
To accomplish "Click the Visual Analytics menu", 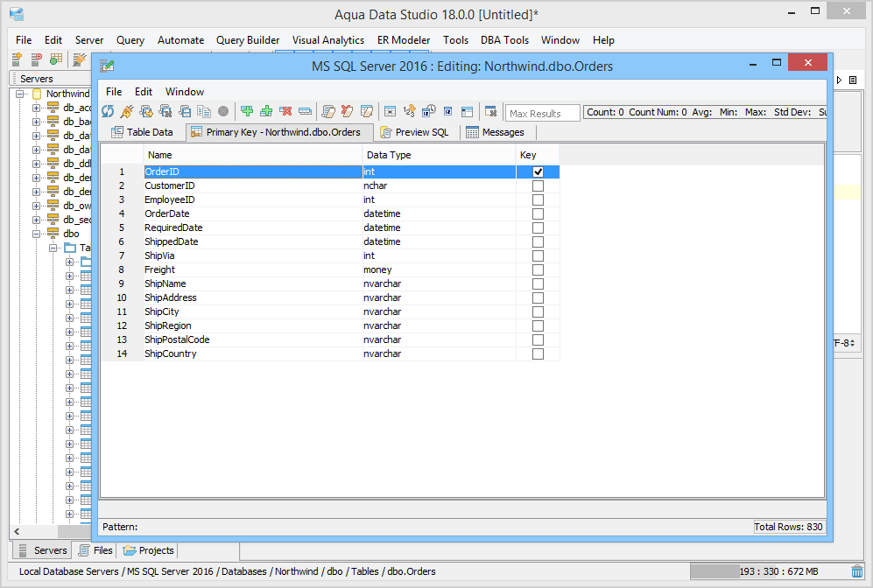I will (x=328, y=40).
